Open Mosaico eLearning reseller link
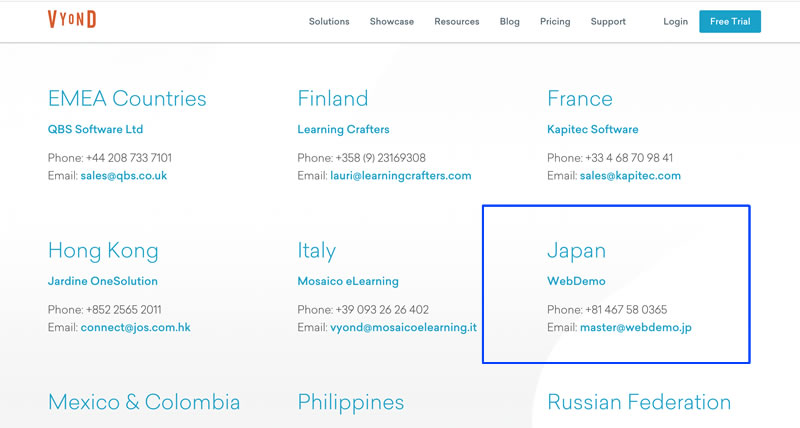Viewport: 800px width, 428px height. click(348, 281)
